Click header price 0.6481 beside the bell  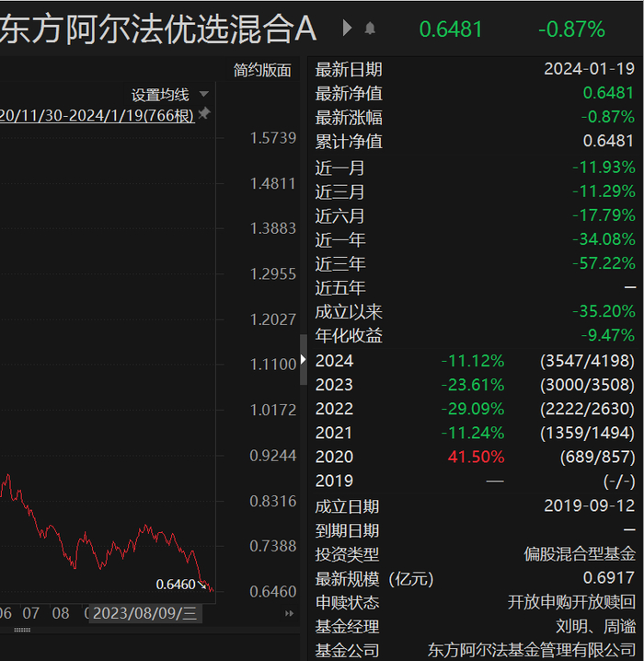point(451,29)
